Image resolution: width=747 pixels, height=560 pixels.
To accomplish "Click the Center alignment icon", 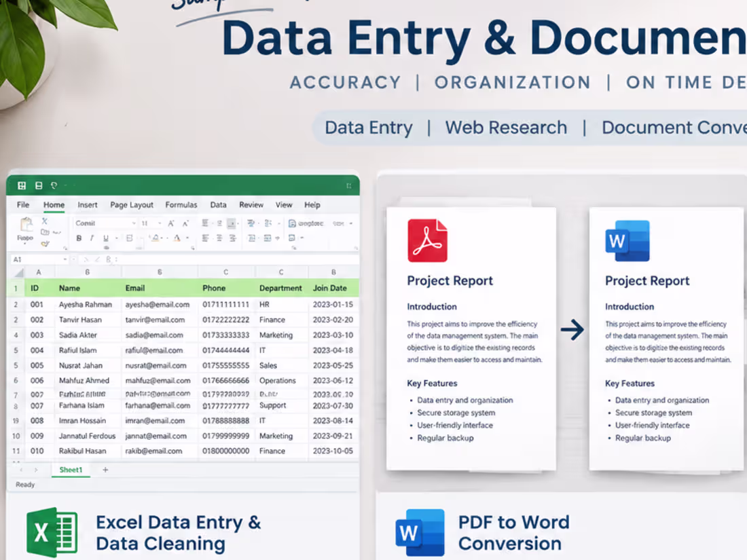I will [x=219, y=238].
